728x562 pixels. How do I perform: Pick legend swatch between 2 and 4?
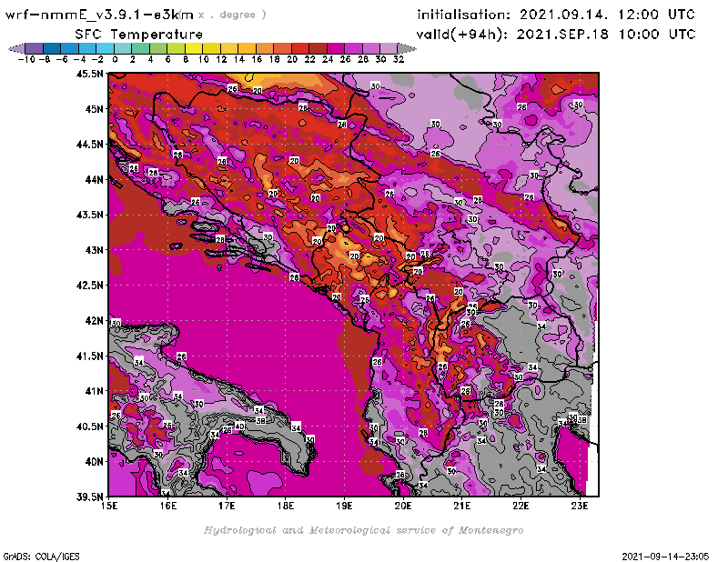140,48
